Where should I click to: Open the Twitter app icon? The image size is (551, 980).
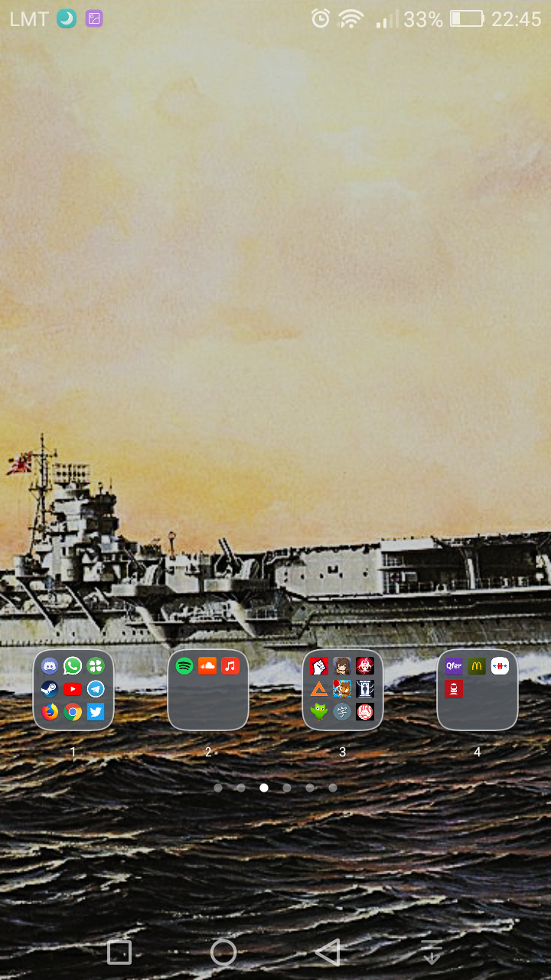pyautogui.click(x=96, y=712)
